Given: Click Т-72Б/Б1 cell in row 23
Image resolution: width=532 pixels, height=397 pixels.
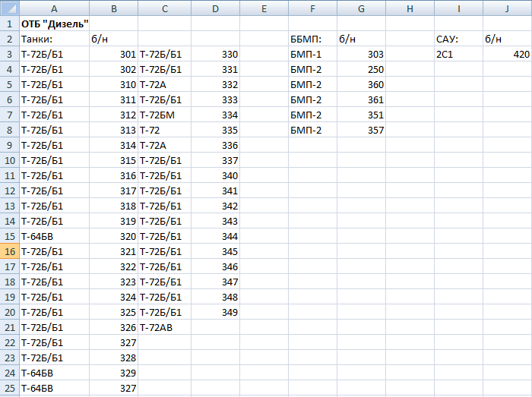Looking at the screenshot, I should 55,358.
